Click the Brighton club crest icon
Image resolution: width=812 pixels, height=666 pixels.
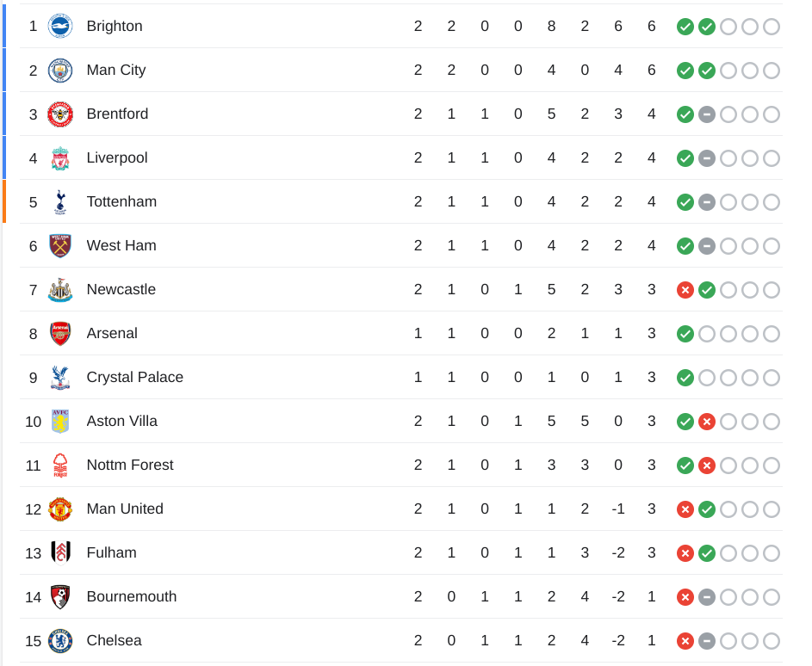60,26
